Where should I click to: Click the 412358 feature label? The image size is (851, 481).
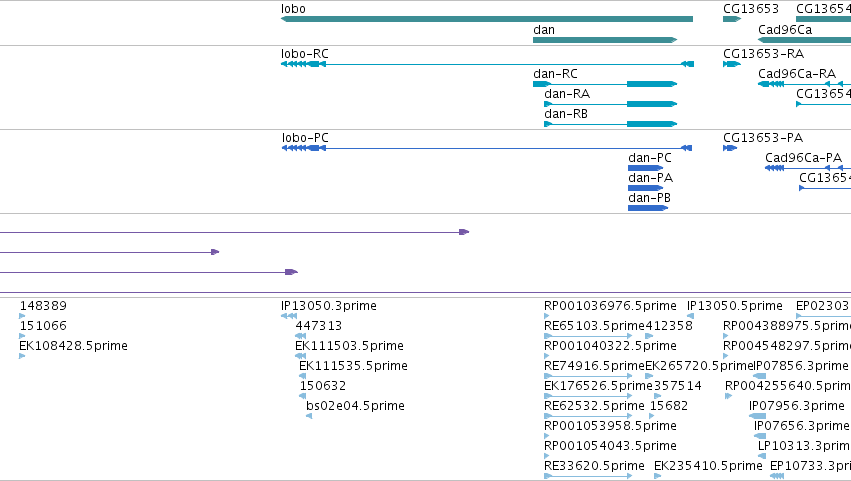tap(669, 326)
